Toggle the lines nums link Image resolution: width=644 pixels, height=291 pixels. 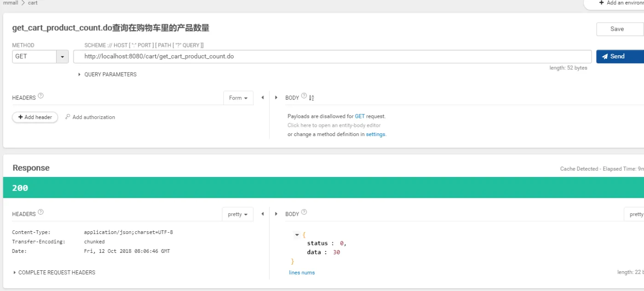click(x=302, y=273)
